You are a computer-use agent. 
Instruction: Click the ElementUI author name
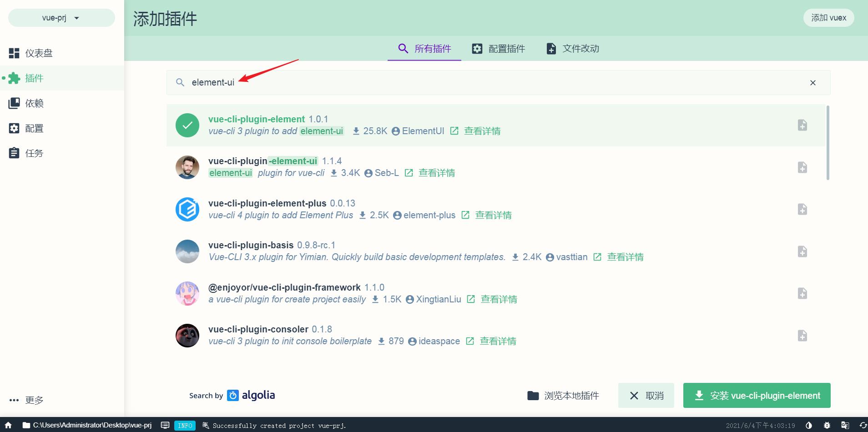click(x=423, y=131)
